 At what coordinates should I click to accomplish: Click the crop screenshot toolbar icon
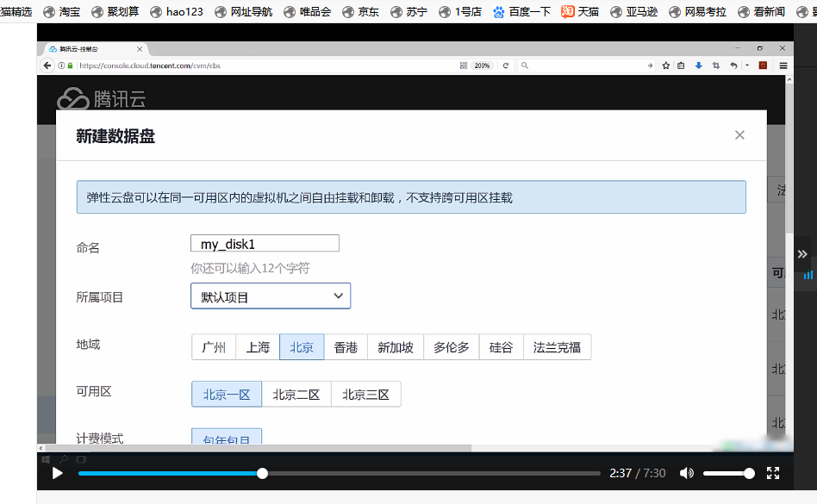click(716, 65)
